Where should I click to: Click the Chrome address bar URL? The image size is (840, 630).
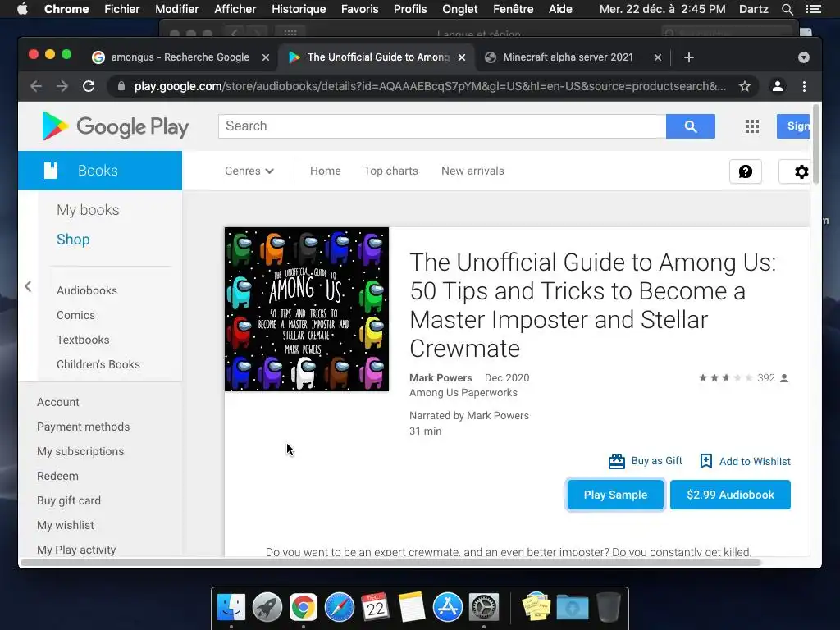pyautogui.click(x=430, y=86)
